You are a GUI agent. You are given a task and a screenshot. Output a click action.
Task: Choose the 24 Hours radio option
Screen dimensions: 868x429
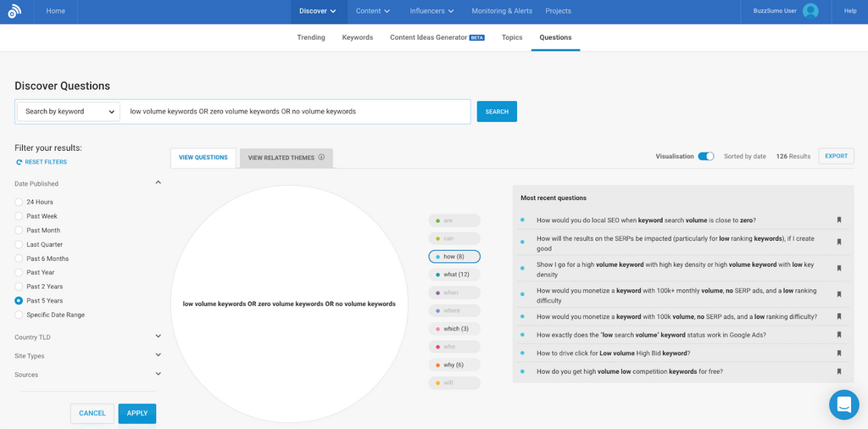[19, 202]
